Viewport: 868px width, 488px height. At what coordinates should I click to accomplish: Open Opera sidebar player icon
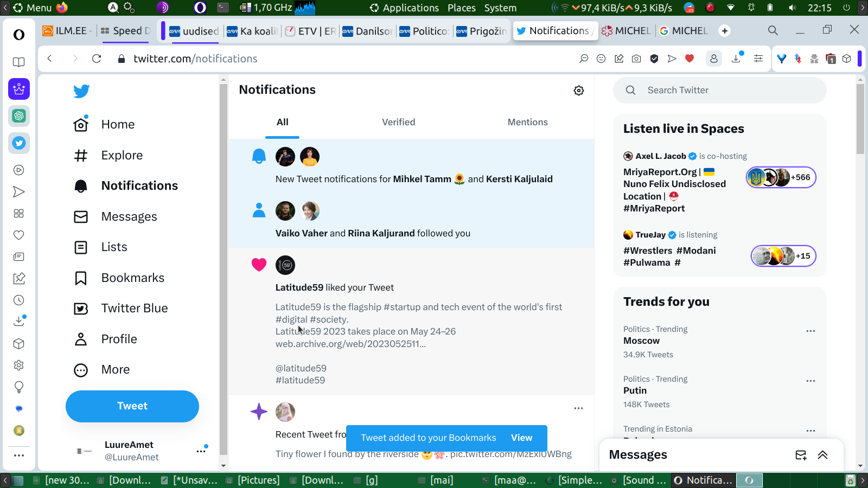coord(19,170)
